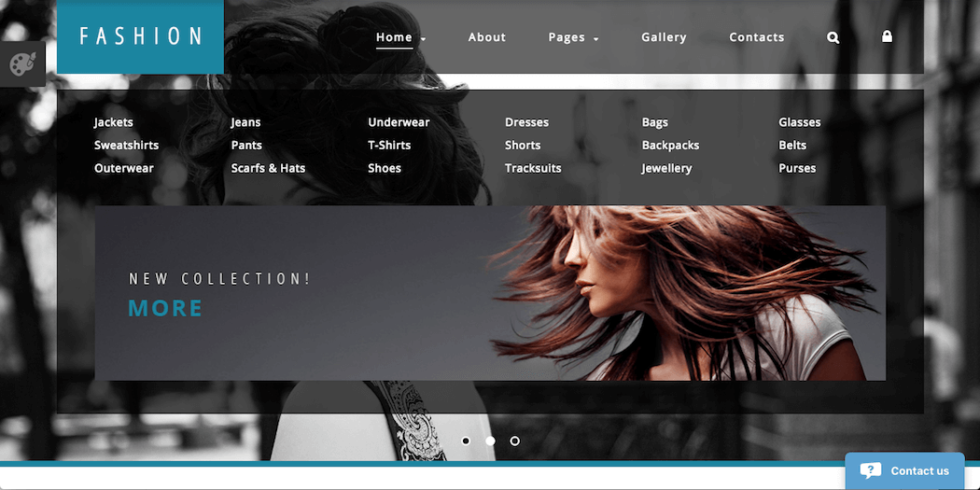Click the FASHION logo
This screenshot has height=490, width=980.
coord(140,36)
